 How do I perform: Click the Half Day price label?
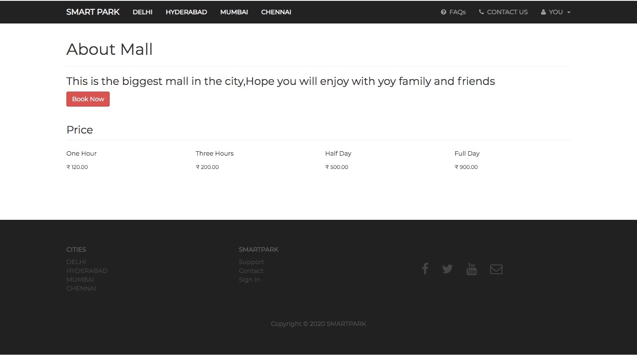click(338, 153)
